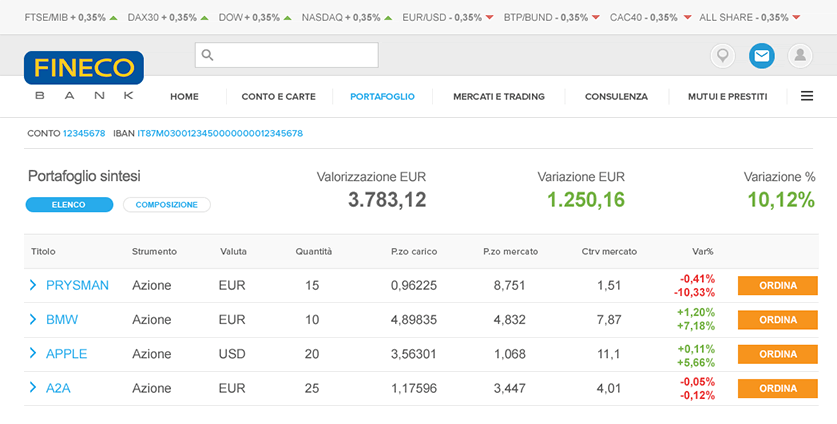Screen dimensions: 837x424
Task: Open the blue mail envelope icon
Action: point(762,56)
